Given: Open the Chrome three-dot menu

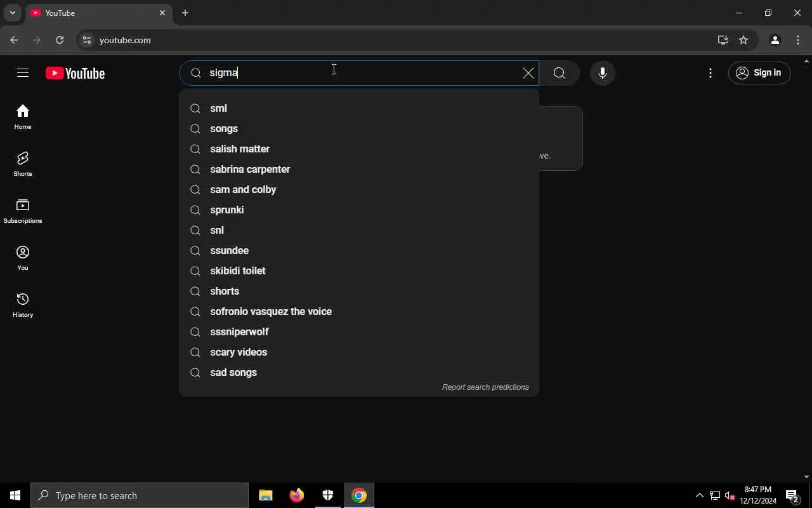Looking at the screenshot, I should point(798,40).
